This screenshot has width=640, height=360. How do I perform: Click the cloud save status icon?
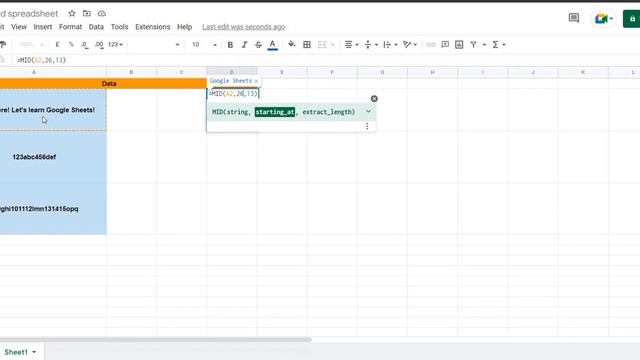point(102,13)
